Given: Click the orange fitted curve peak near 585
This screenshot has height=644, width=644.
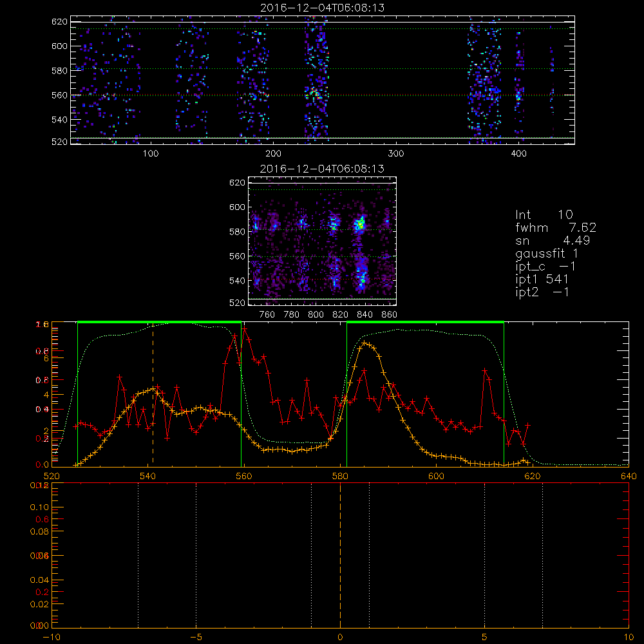Looking at the screenshot, I should tap(365, 343).
